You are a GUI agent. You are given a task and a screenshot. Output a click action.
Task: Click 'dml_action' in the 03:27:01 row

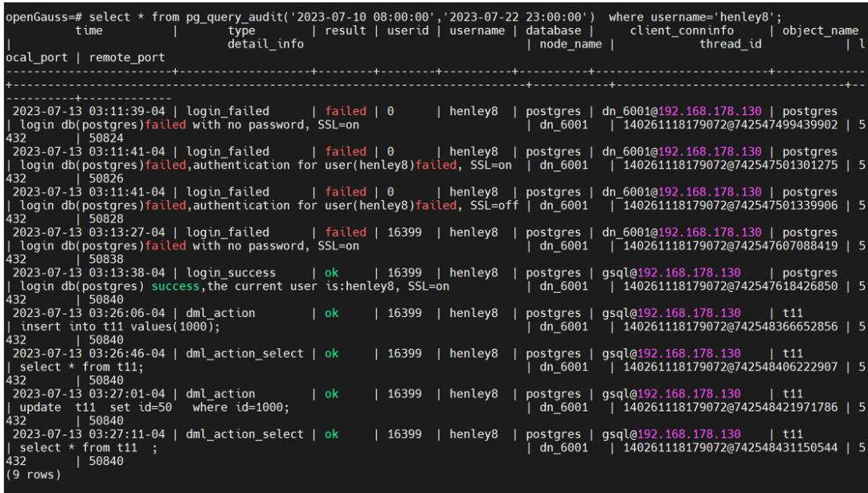tap(221, 394)
